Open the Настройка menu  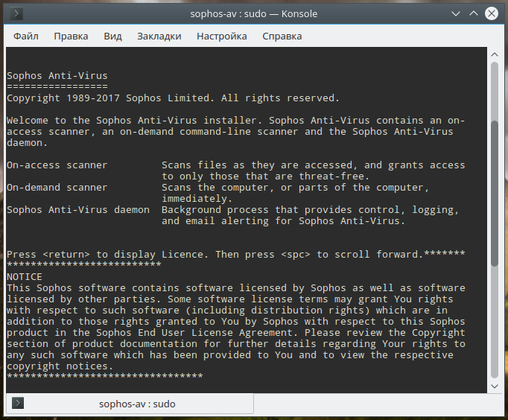222,36
